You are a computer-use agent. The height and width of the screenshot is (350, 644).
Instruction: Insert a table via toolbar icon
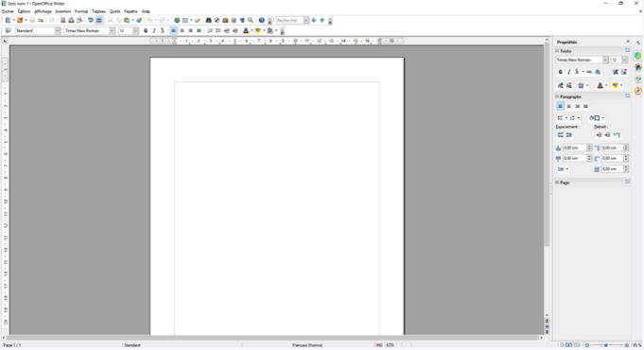click(185, 20)
